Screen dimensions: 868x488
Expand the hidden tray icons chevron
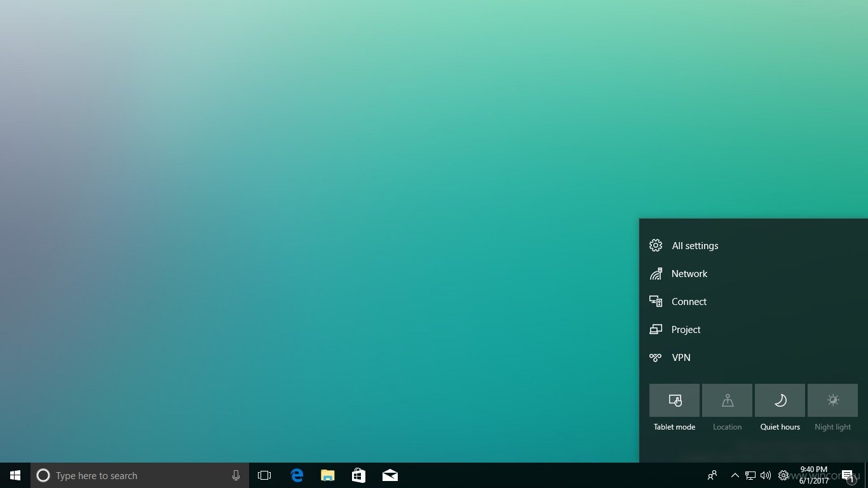coord(735,475)
